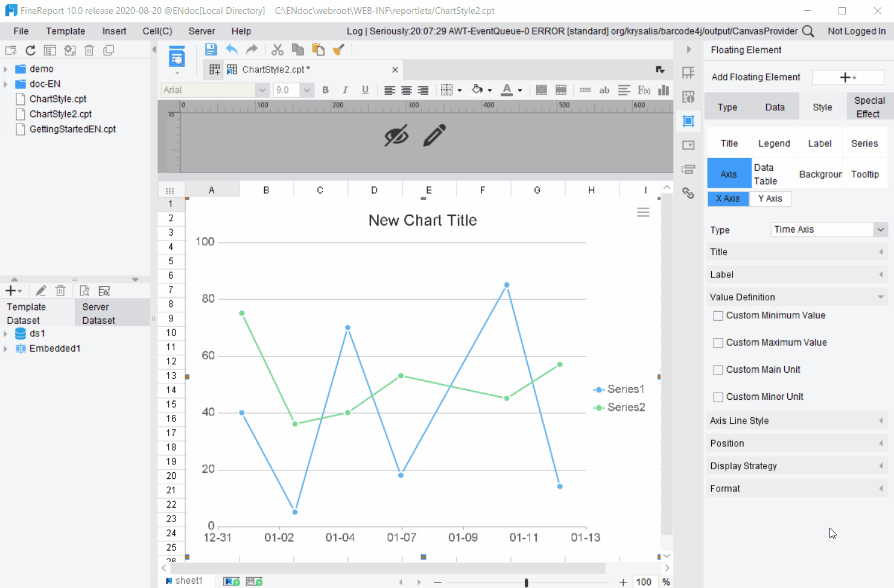This screenshot has width=894, height=588.
Task: Switch to the Style tab
Action: (x=822, y=107)
